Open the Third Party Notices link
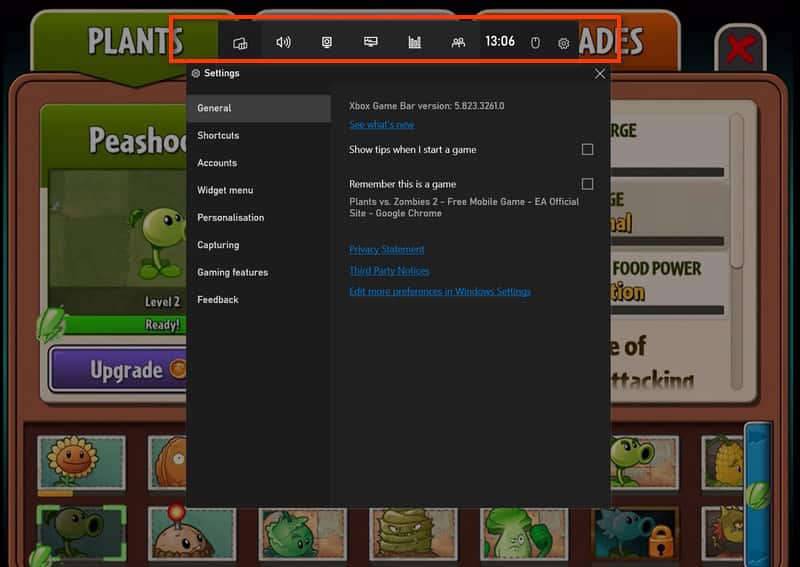The height and width of the screenshot is (567, 800). (389, 270)
